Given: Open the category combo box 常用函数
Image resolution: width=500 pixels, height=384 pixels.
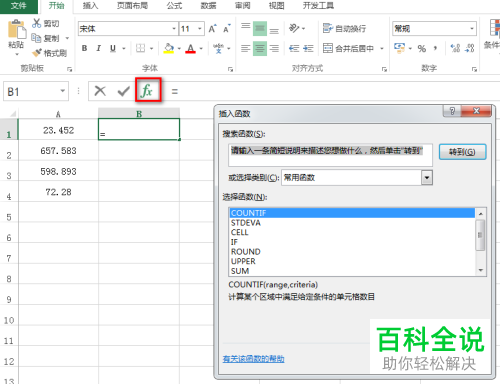Looking at the screenshot, I should pyautogui.click(x=357, y=178).
